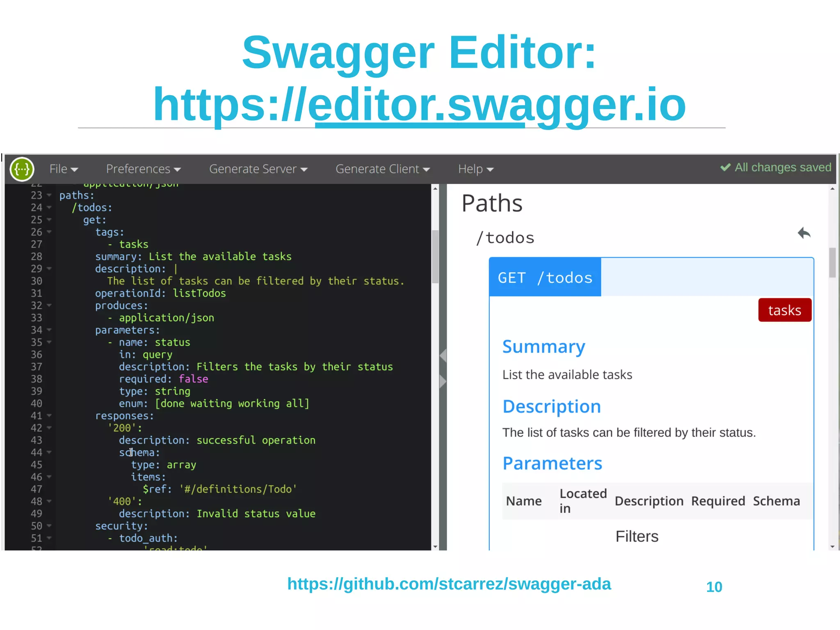Click the jump-to-source arrow beside /todos
840x630 pixels.
(x=804, y=233)
